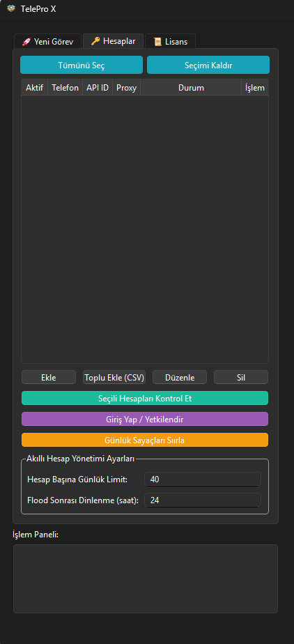Click Toplu Ekle (CSV) button
Screen dimensions: 294x644
point(114,378)
